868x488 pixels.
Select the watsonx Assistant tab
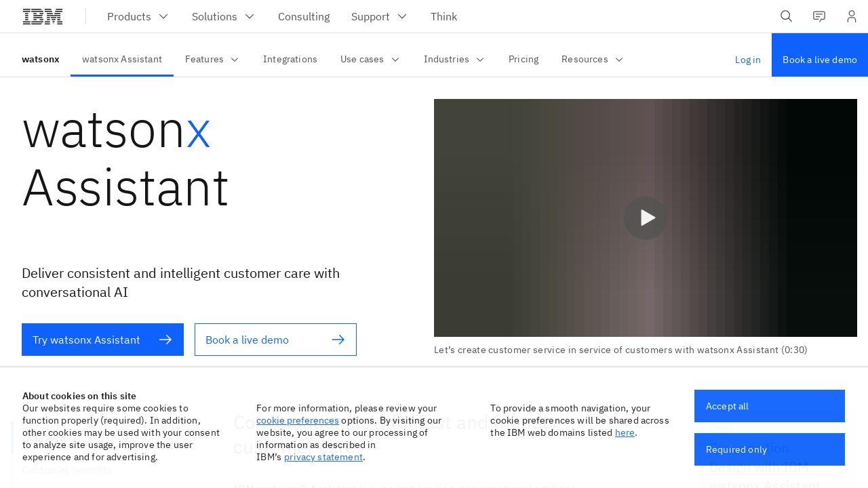[122, 59]
